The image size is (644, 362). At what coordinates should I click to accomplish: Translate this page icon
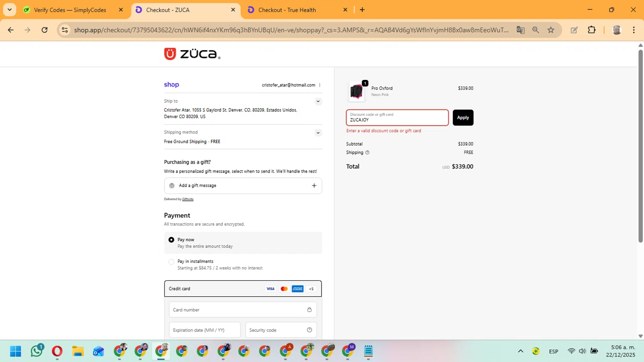coord(520,30)
